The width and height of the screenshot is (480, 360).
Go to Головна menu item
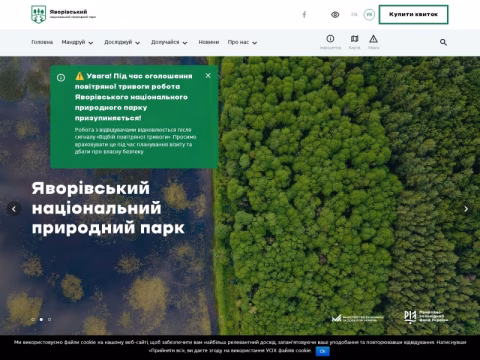42,42
